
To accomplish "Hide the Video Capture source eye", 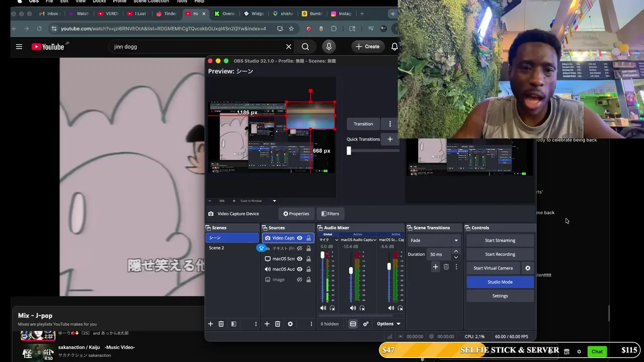I will (299, 238).
